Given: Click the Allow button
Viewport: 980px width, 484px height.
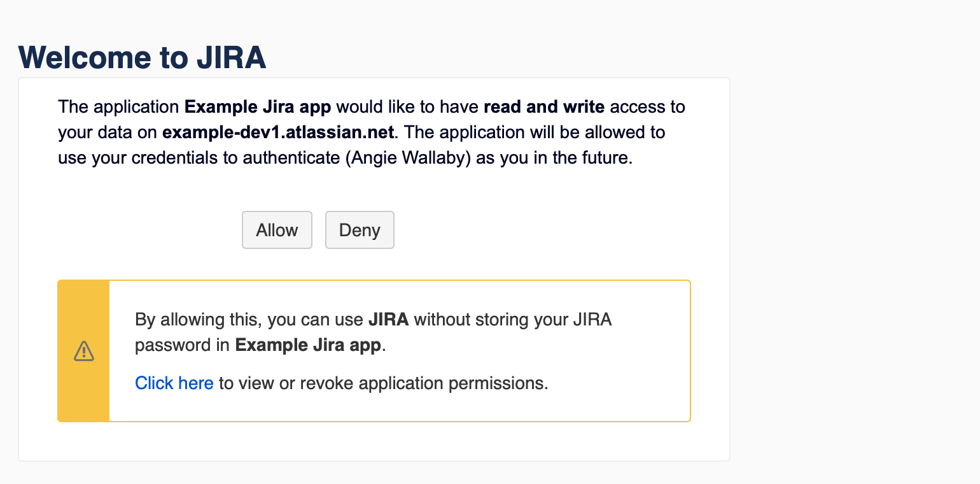Looking at the screenshot, I should [x=277, y=230].
